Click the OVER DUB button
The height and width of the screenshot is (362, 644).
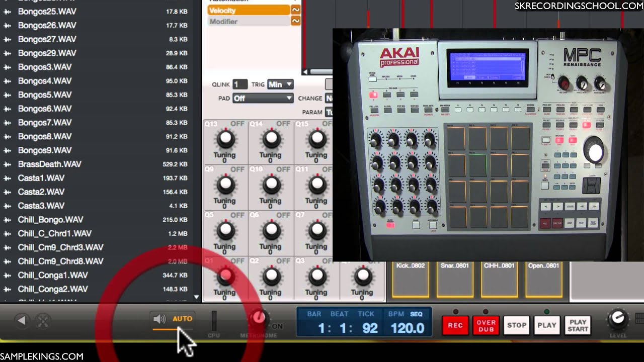tap(486, 325)
